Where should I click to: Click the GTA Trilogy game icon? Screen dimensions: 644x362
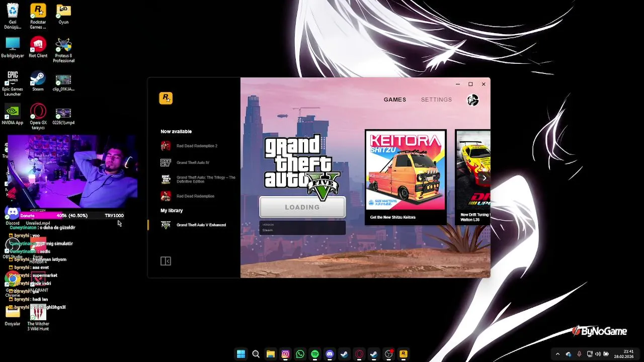pyautogui.click(x=166, y=179)
